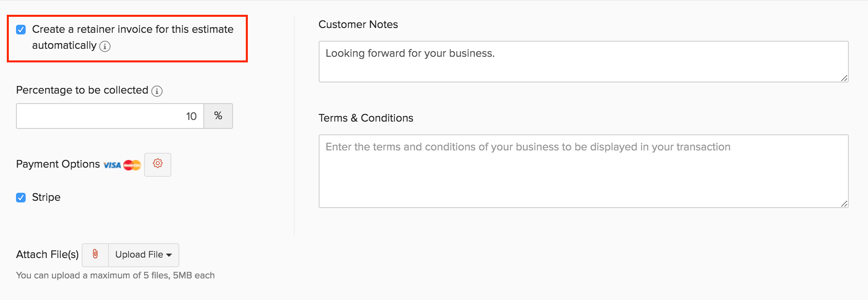Click the Mastercard logo
Image resolution: width=868 pixels, height=300 pixels.
coord(132,165)
